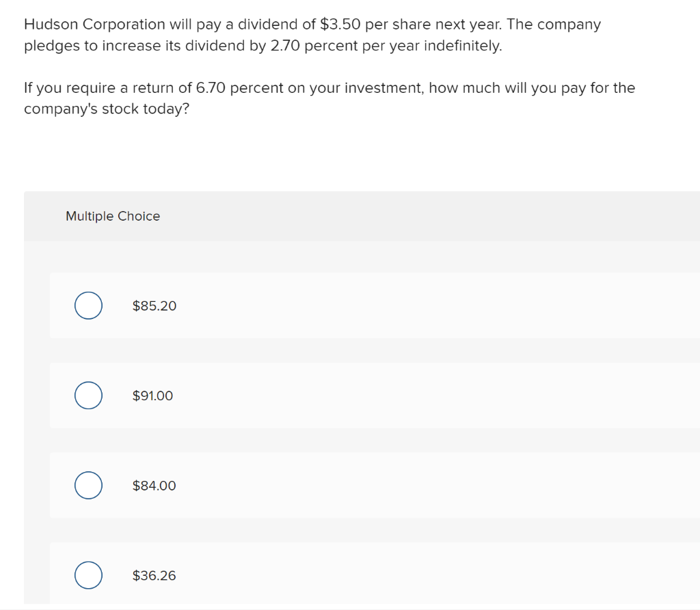Click the words Hudson Corporation in question
This screenshot has width=700, height=610.
[x=94, y=24]
